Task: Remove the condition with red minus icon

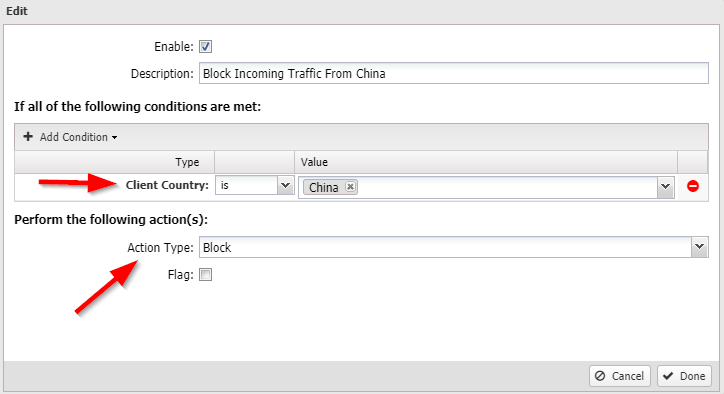Action: 693,186
